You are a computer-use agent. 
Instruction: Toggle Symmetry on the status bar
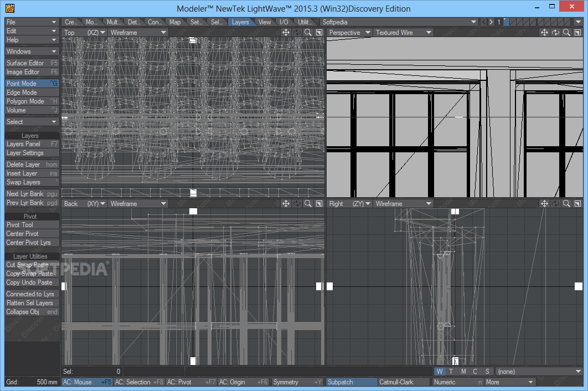298,382
